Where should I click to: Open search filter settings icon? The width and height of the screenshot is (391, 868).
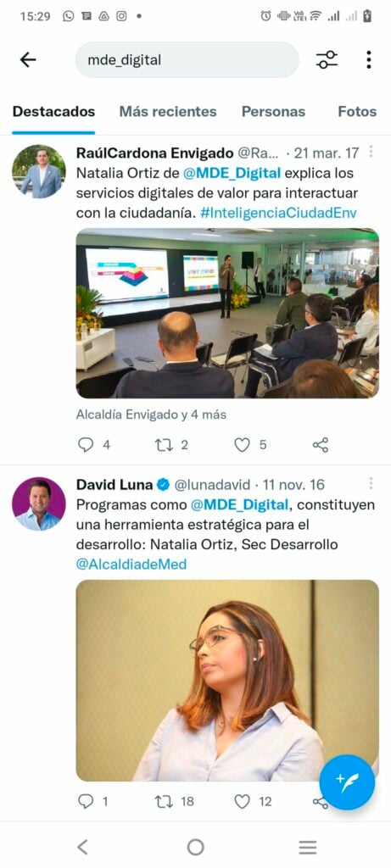point(327,60)
